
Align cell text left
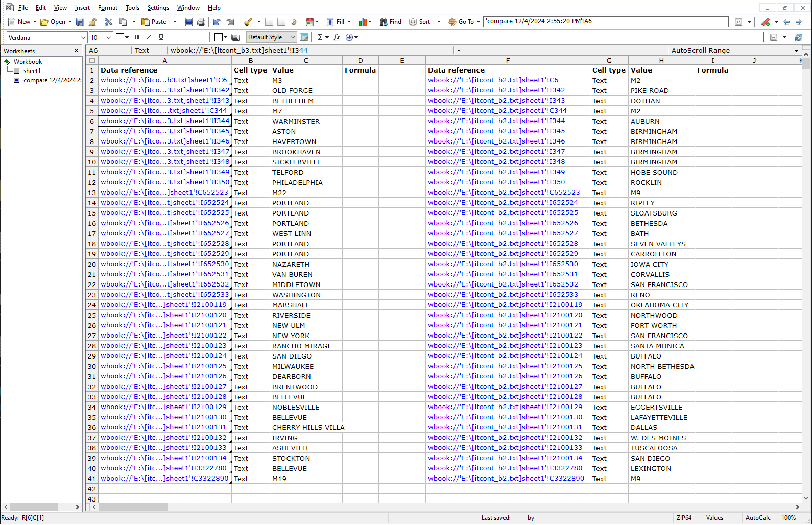[178, 37]
